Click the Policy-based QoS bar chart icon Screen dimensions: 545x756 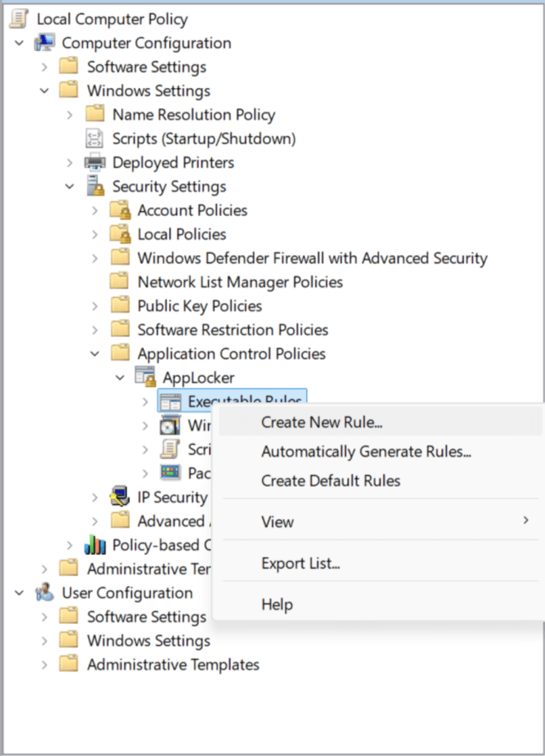click(x=95, y=545)
